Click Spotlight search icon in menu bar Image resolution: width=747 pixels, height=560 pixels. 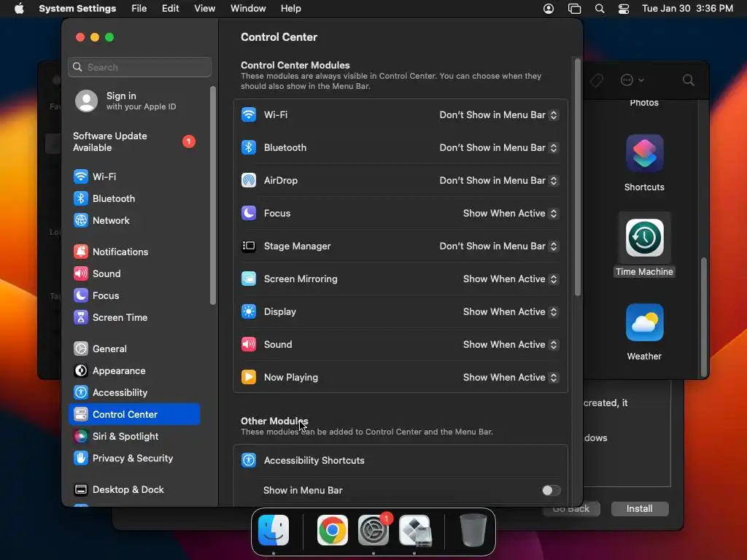(600, 9)
